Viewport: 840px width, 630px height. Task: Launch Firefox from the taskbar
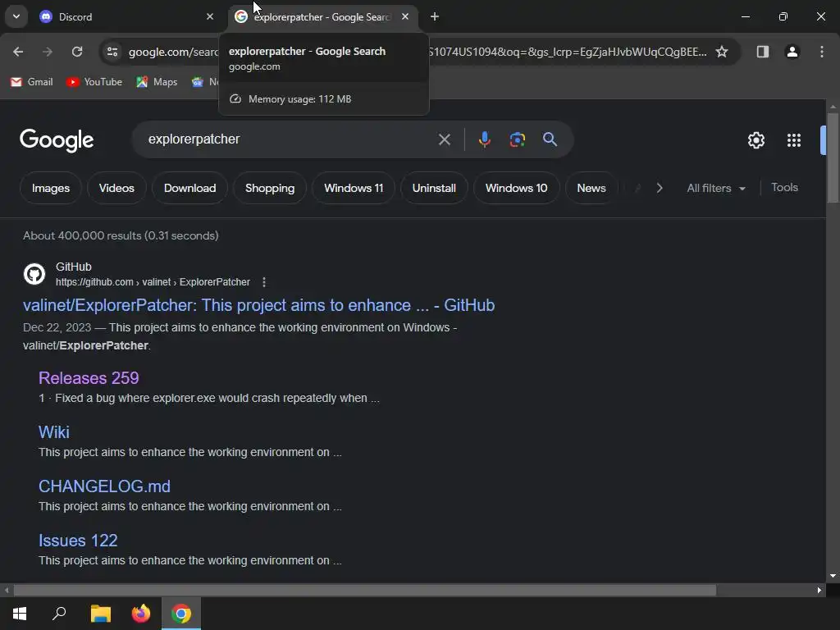pos(141,614)
